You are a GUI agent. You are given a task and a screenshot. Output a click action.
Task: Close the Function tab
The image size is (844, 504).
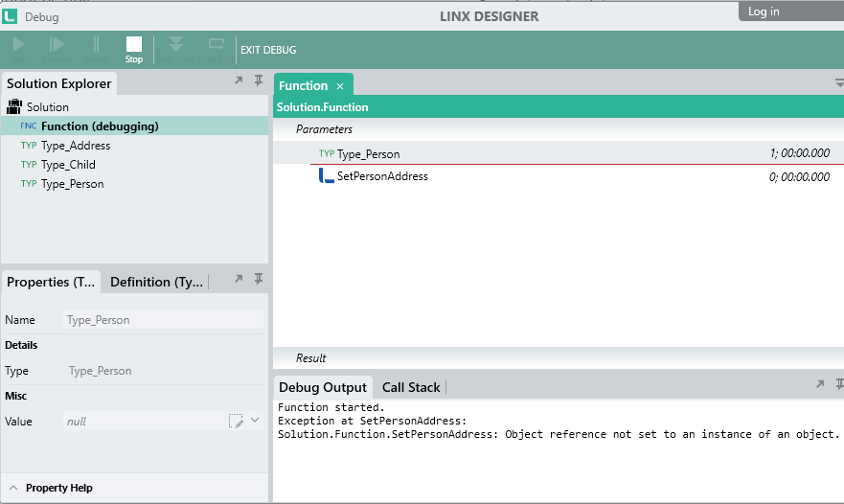click(x=340, y=86)
